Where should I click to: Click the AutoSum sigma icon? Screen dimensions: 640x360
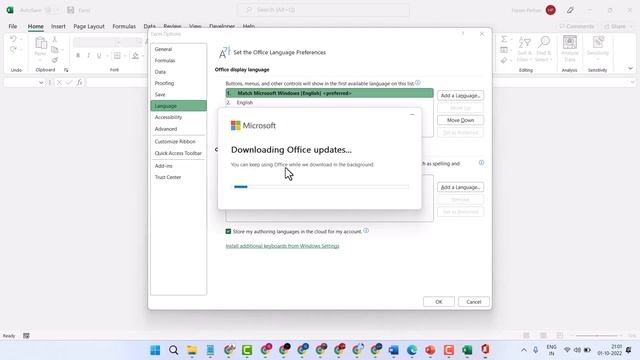tap(504, 39)
